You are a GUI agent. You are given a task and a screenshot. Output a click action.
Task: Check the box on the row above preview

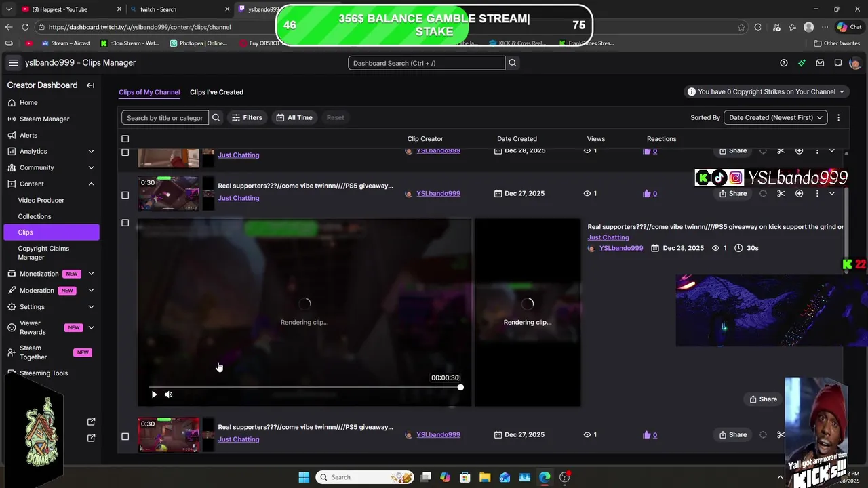tap(125, 195)
